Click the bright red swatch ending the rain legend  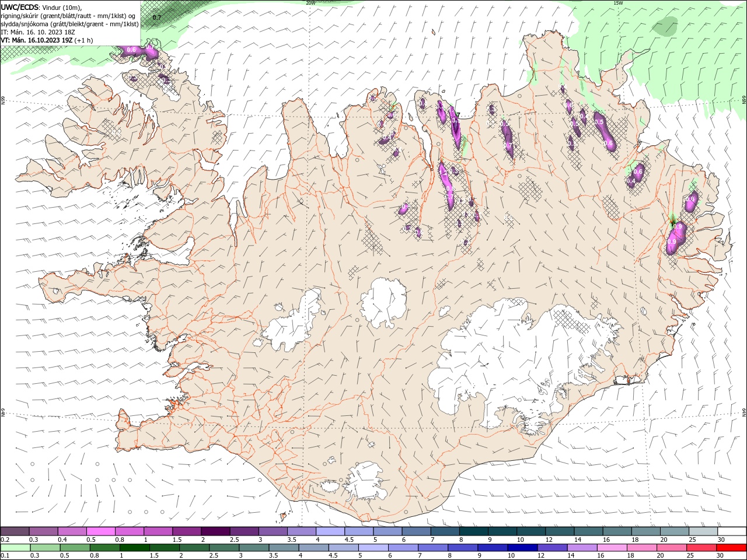[731, 548]
